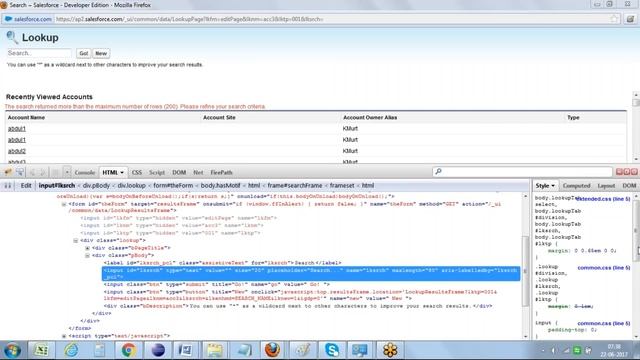640x360 pixels.
Task: Select frameset in the breadcrumb
Action: click(x=342, y=186)
